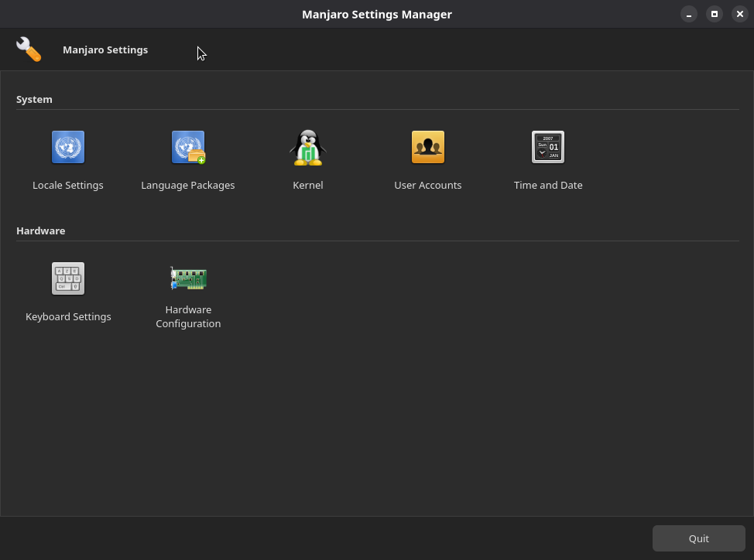Minimize the Manjaro Settings Manager window
754x560 pixels.
pyautogui.click(x=689, y=14)
